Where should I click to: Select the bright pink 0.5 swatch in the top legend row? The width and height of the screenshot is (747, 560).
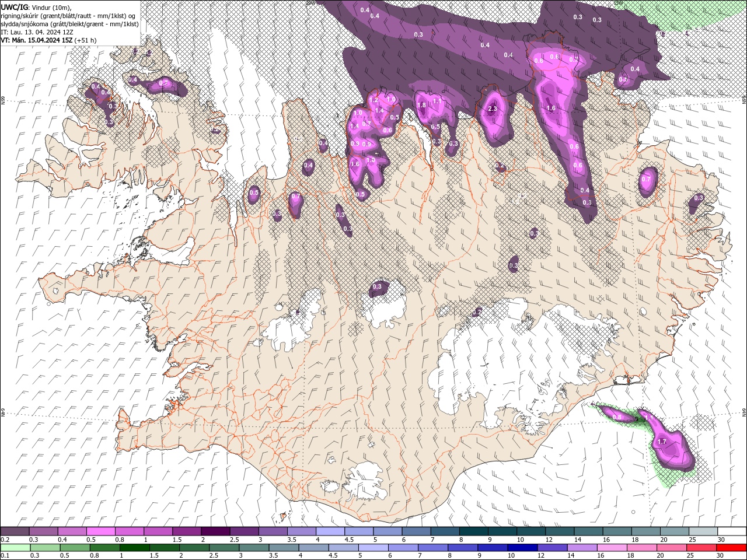100,532
